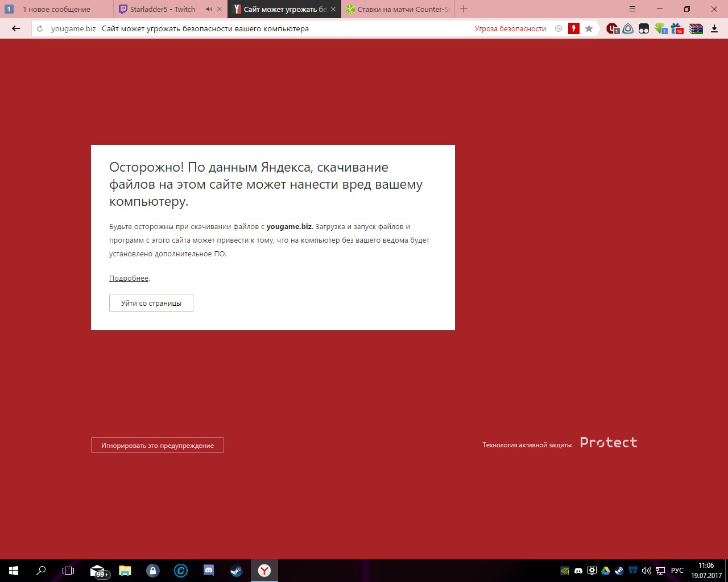The height and width of the screenshot is (582, 728).
Task: Open a new tab with plus
Action: pos(464,9)
